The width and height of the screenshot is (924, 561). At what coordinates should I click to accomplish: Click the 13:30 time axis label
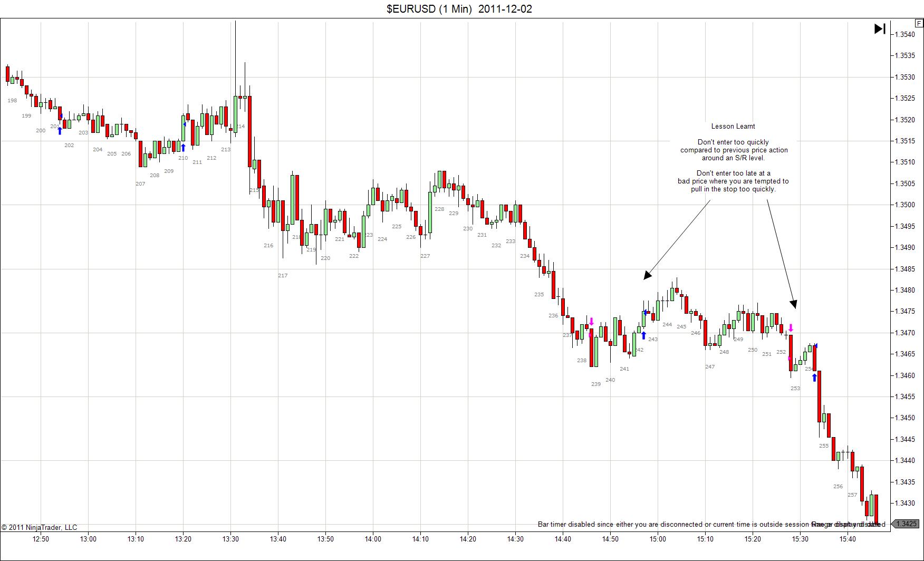click(x=230, y=539)
